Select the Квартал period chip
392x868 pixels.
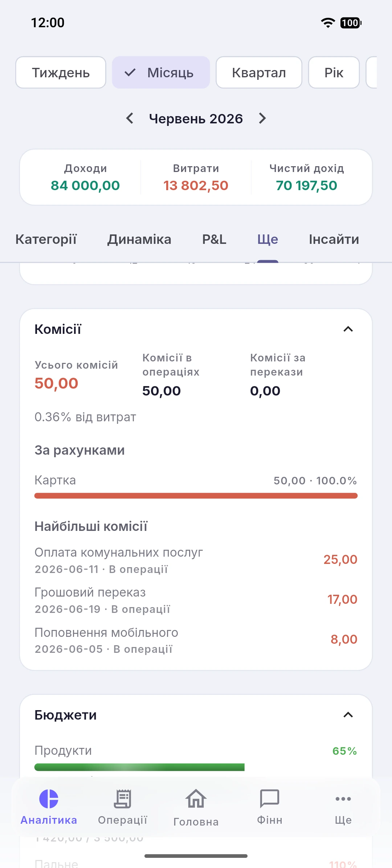pos(259,73)
